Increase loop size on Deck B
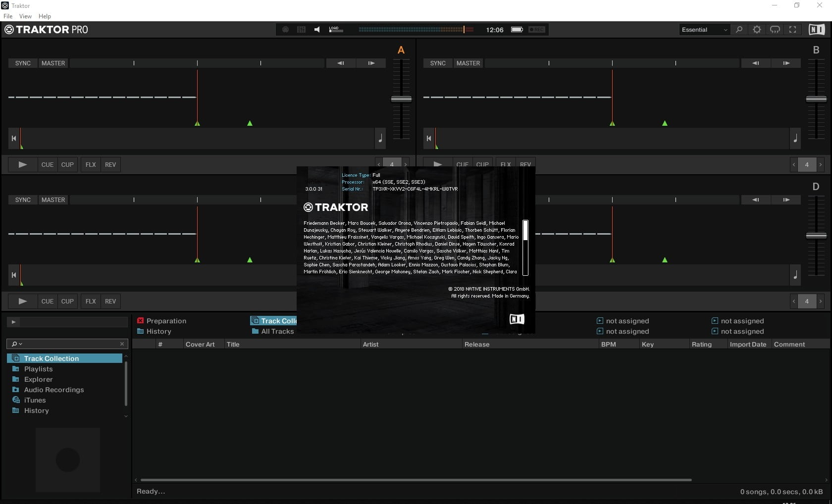The height and width of the screenshot is (504, 832). pyautogui.click(x=821, y=165)
